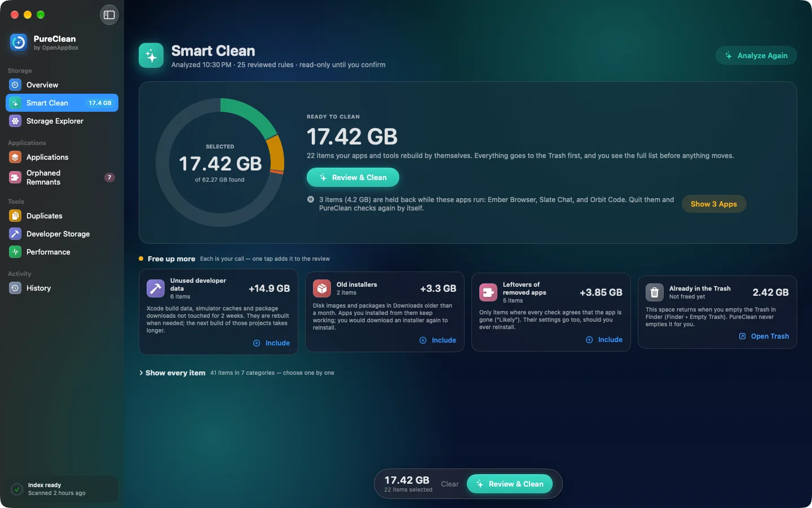Click the +14.9 GB value
812x508 pixels.
(270, 288)
